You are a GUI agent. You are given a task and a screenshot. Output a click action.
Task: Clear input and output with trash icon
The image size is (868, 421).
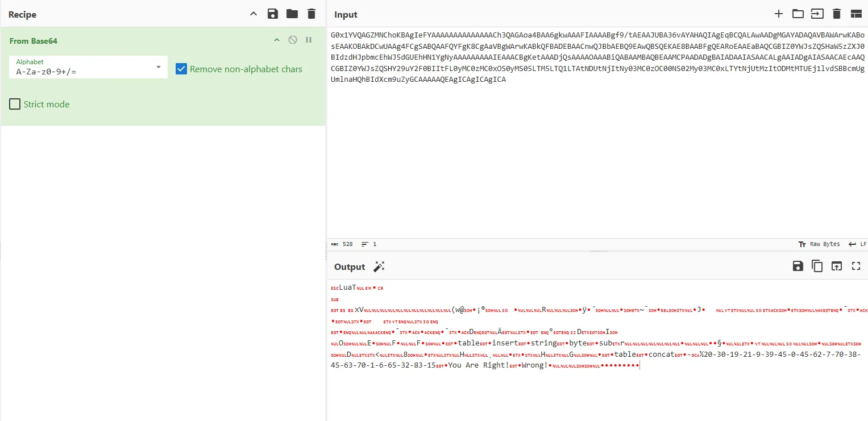tap(836, 14)
